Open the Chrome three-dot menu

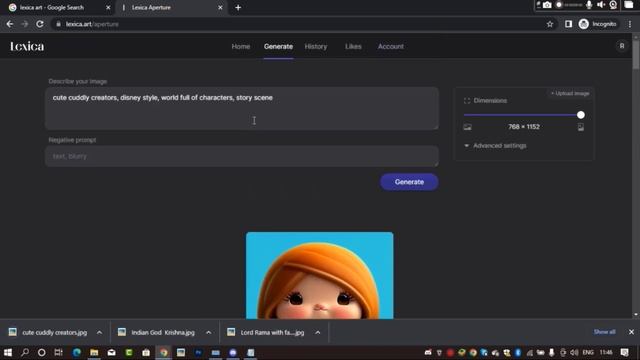(630, 24)
